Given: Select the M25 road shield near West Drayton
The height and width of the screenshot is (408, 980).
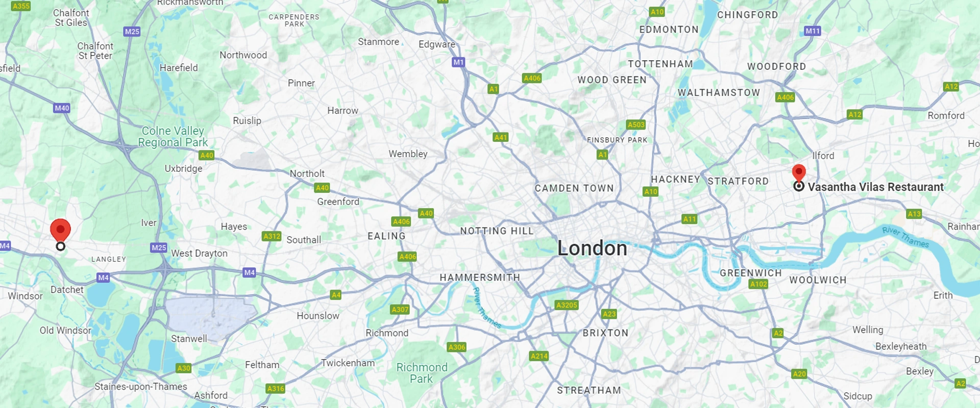Looking at the screenshot, I should coord(159,247).
